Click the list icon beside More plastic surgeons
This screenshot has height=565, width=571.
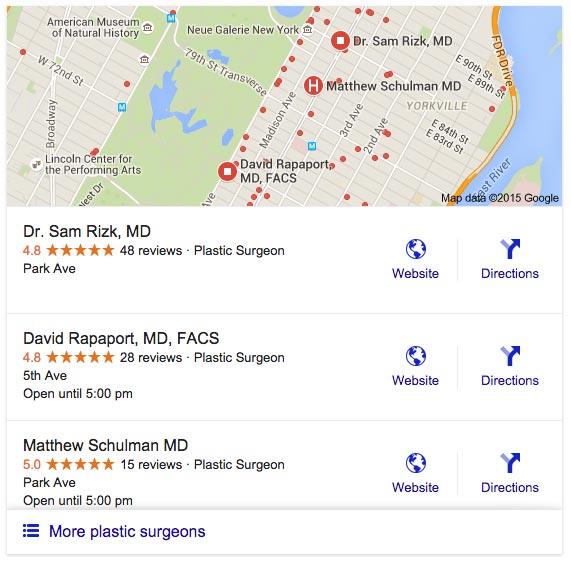pos(31,531)
